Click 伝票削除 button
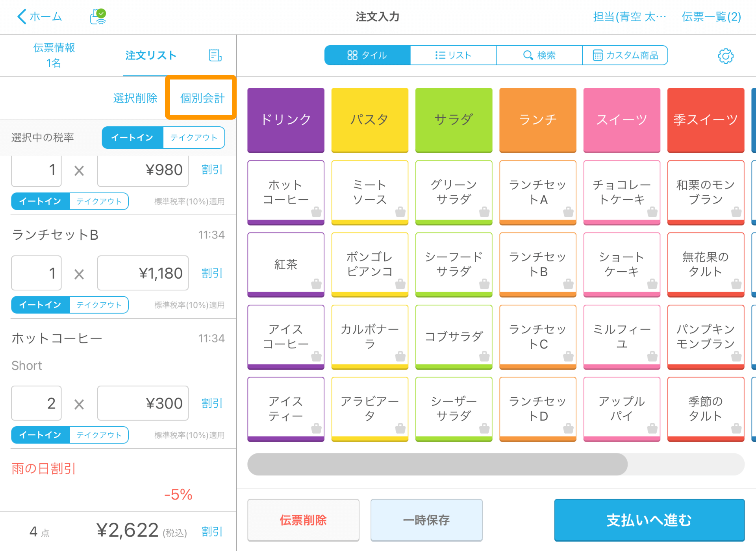756x551 pixels. 303,520
